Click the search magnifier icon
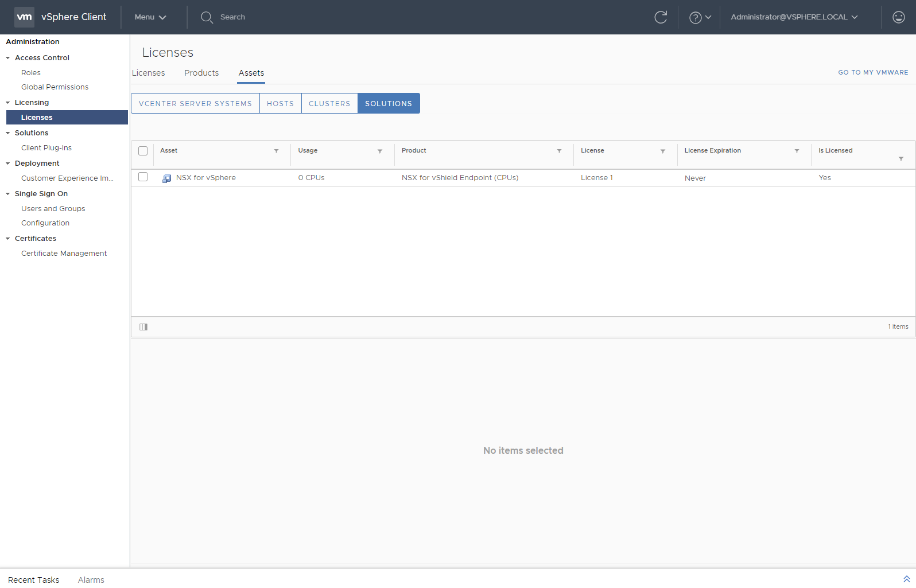 coord(207,17)
